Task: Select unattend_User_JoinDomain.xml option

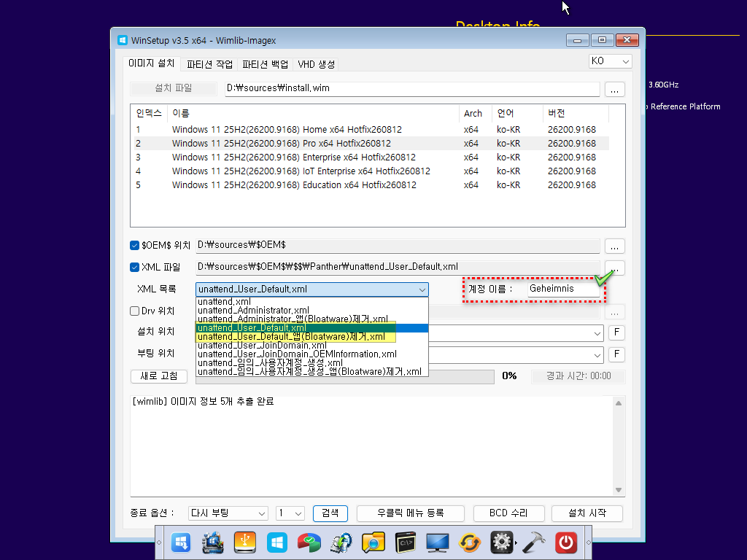Action: tap(312, 345)
